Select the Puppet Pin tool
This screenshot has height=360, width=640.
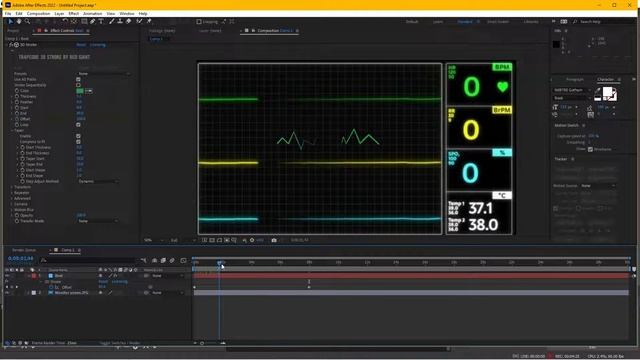149,21
